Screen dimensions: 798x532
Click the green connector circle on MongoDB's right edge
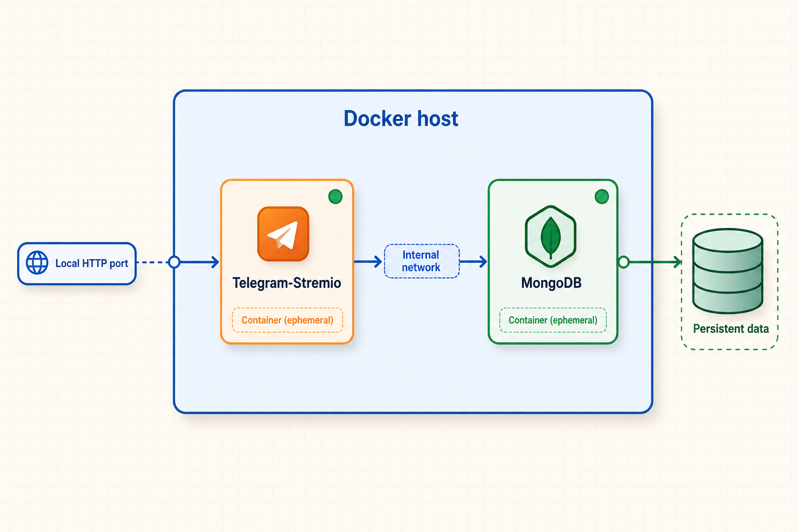(623, 262)
